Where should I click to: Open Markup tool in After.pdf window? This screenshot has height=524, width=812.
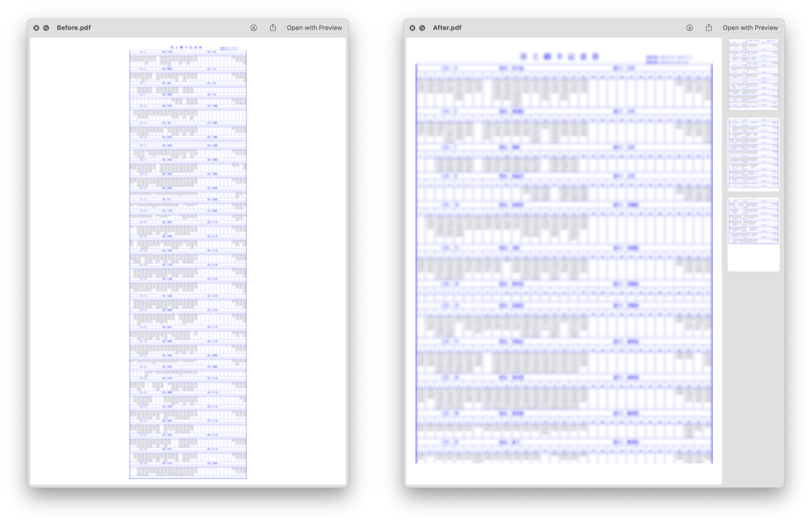tap(690, 28)
